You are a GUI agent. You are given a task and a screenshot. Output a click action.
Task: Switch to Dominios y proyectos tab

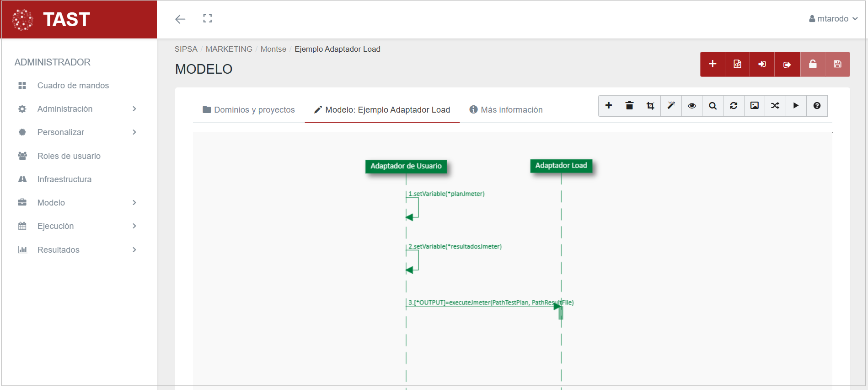[249, 110]
